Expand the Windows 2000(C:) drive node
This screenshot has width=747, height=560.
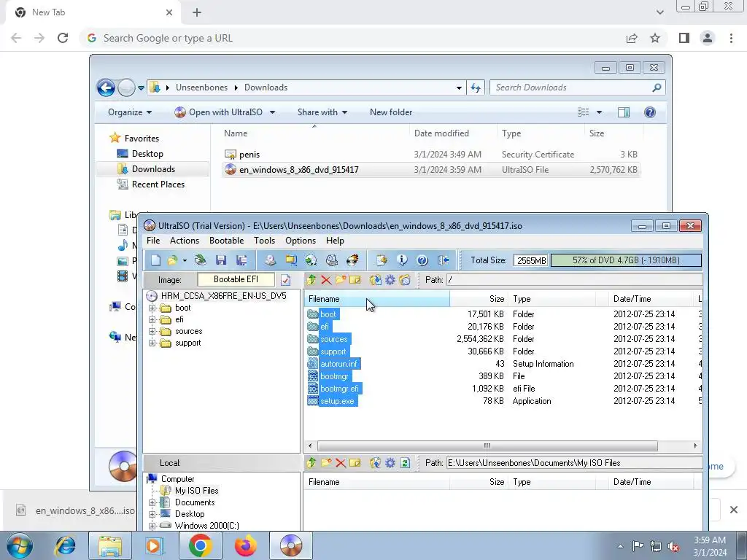tap(152, 526)
